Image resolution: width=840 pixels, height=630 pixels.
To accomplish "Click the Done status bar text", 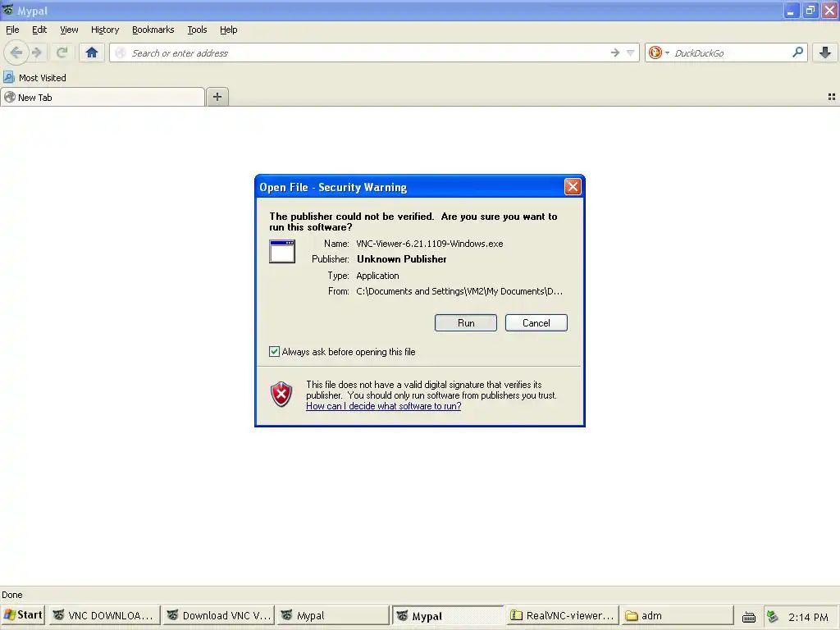I will pos(11,595).
